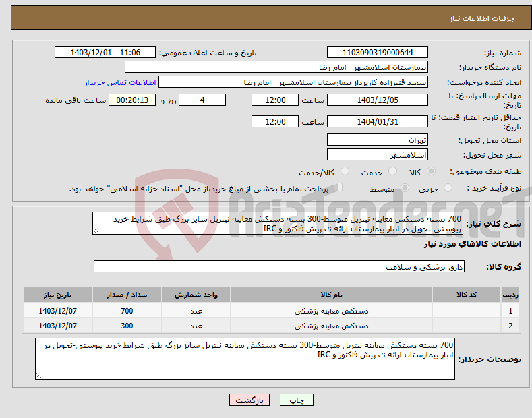Click the unit cell عدد in row 2
The image size is (532, 418).
[x=196, y=326]
